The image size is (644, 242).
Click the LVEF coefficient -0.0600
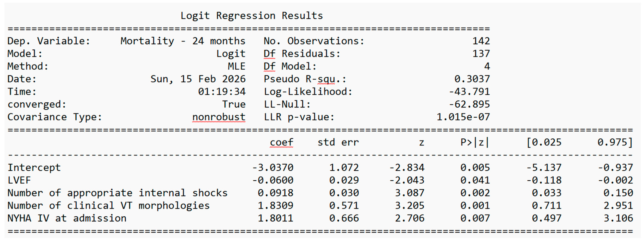coord(273,180)
